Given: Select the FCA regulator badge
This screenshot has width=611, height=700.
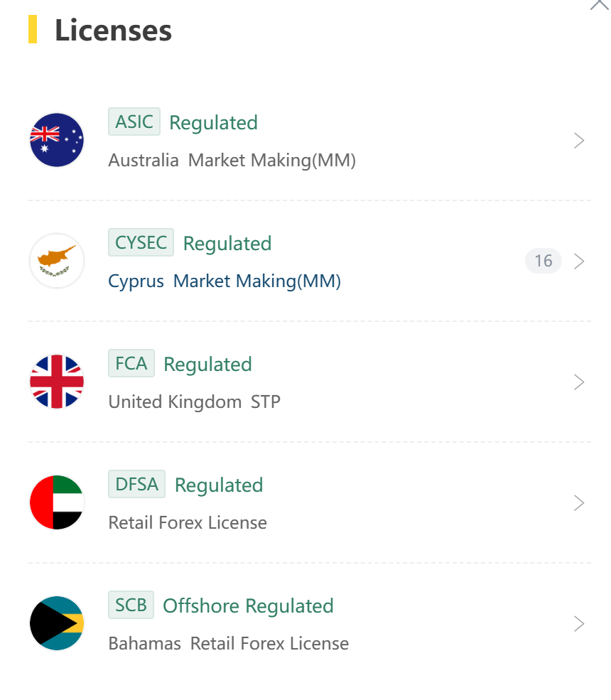Looking at the screenshot, I should (131, 363).
